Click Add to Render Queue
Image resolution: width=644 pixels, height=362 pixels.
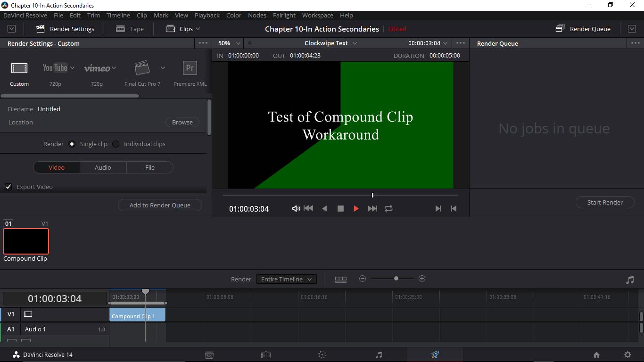point(160,205)
